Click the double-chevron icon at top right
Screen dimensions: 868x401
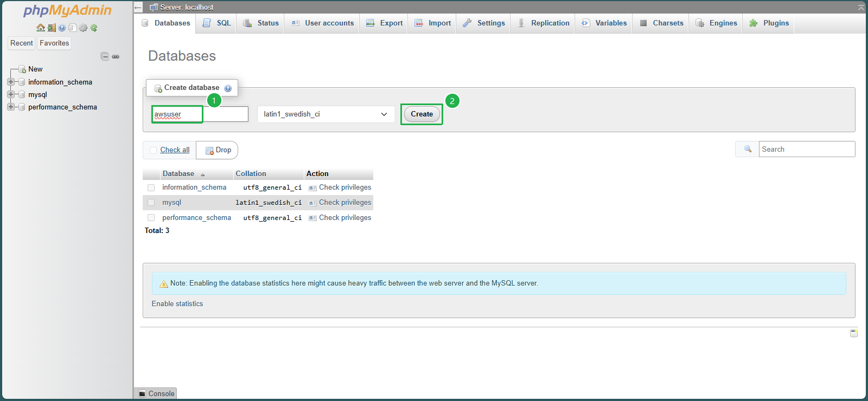(x=861, y=7)
